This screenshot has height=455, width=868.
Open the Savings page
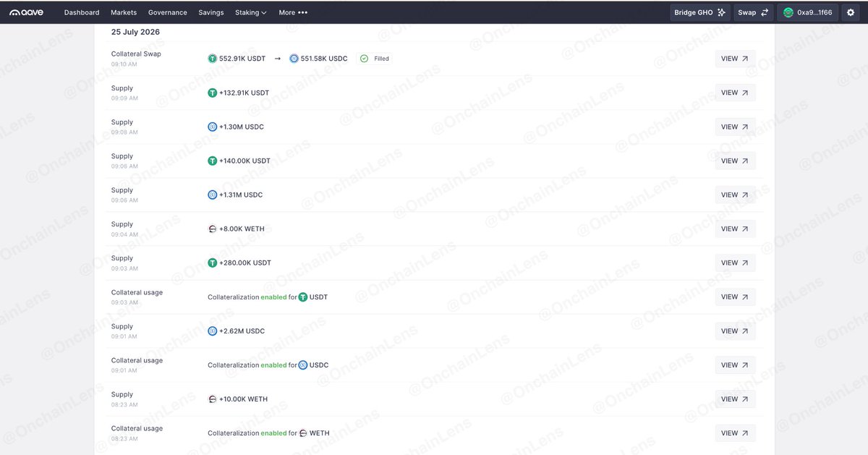[211, 12]
